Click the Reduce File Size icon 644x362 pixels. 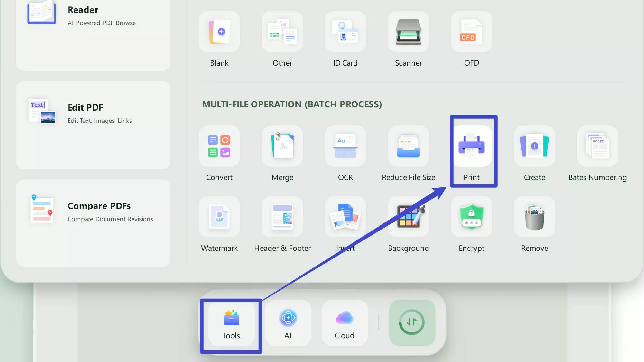coord(408,146)
